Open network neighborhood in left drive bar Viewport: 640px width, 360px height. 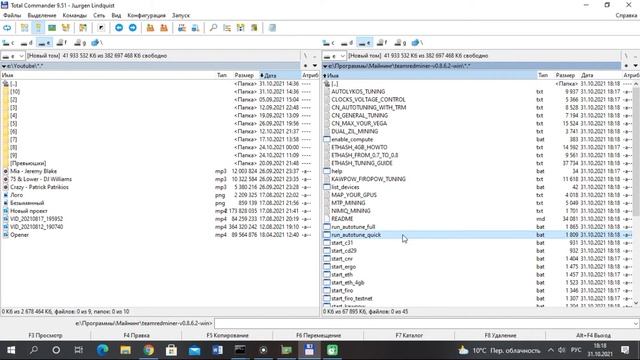[97, 42]
